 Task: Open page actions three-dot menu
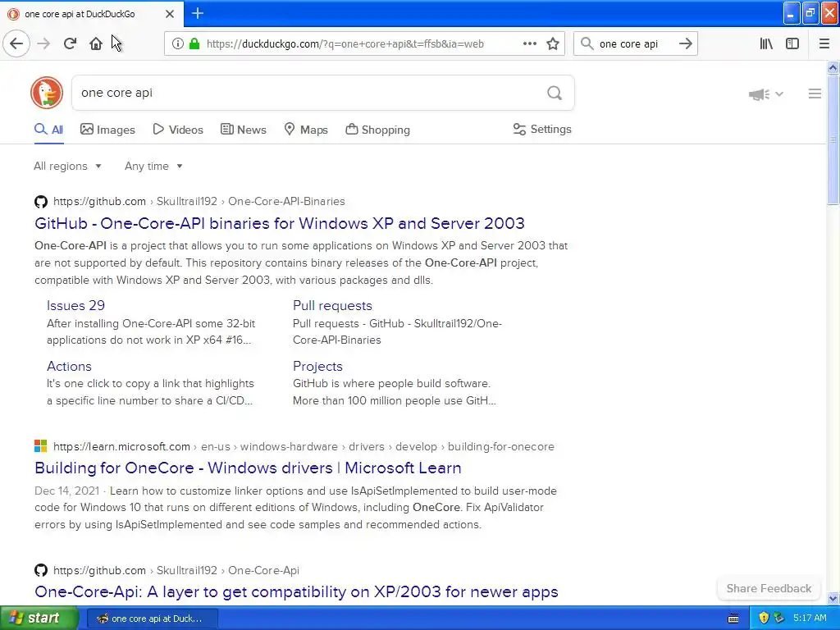[x=530, y=44]
